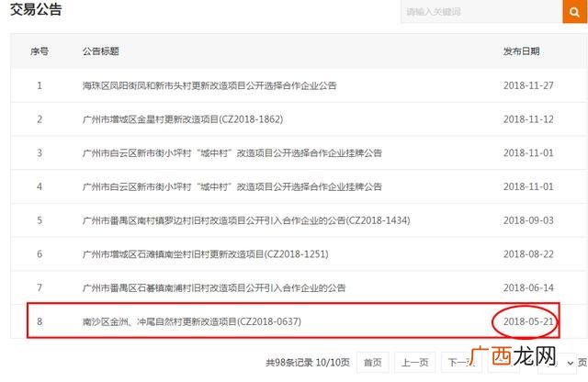Viewport: 588px width, 382px height.
Task: Click serial number 5 cell
Action: 40,220
